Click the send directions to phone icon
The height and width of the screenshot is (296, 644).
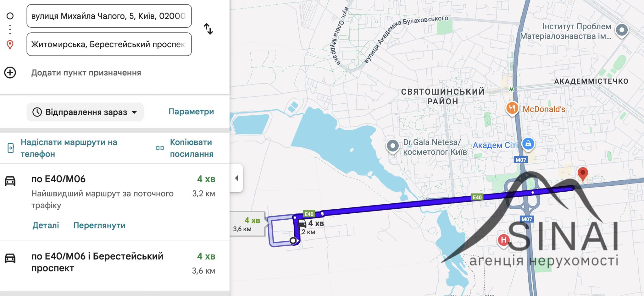(x=11, y=148)
